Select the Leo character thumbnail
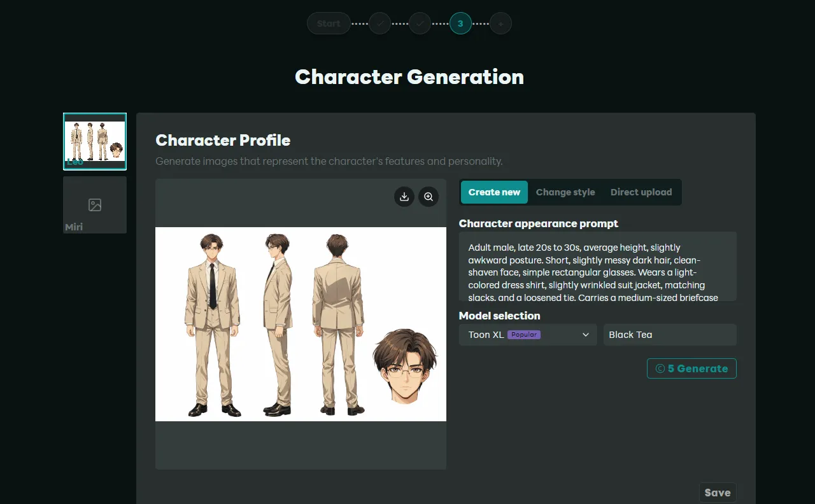815x504 pixels. coord(95,141)
